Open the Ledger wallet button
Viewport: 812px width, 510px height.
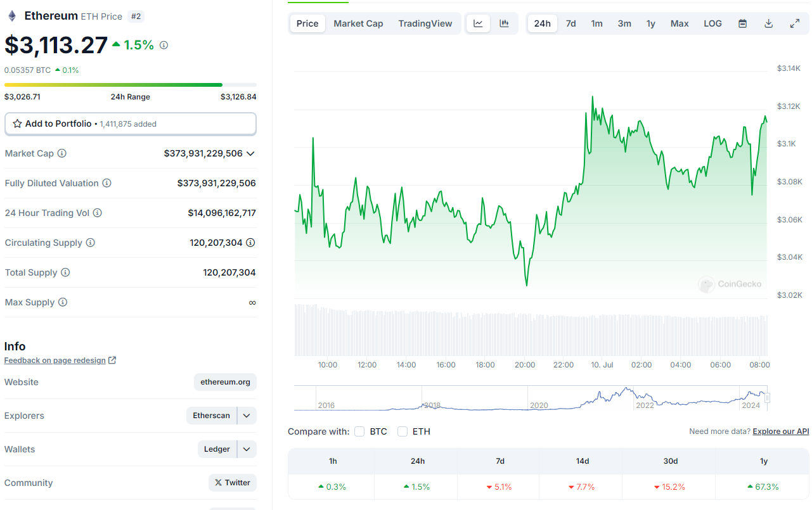pyautogui.click(x=217, y=449)
